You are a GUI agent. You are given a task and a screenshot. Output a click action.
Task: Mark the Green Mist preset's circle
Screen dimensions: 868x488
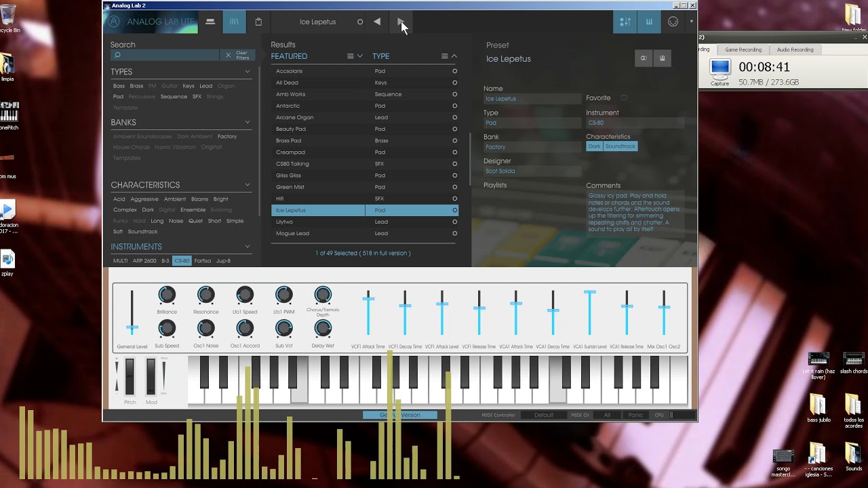pos(454,187)
